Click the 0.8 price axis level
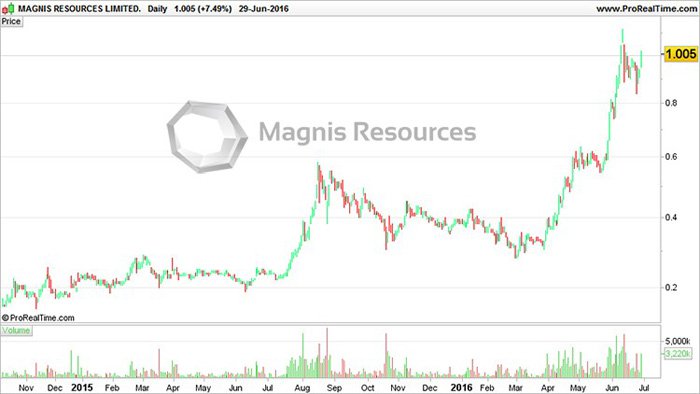The height and width of the screenshot is (394, 700). 671,103
